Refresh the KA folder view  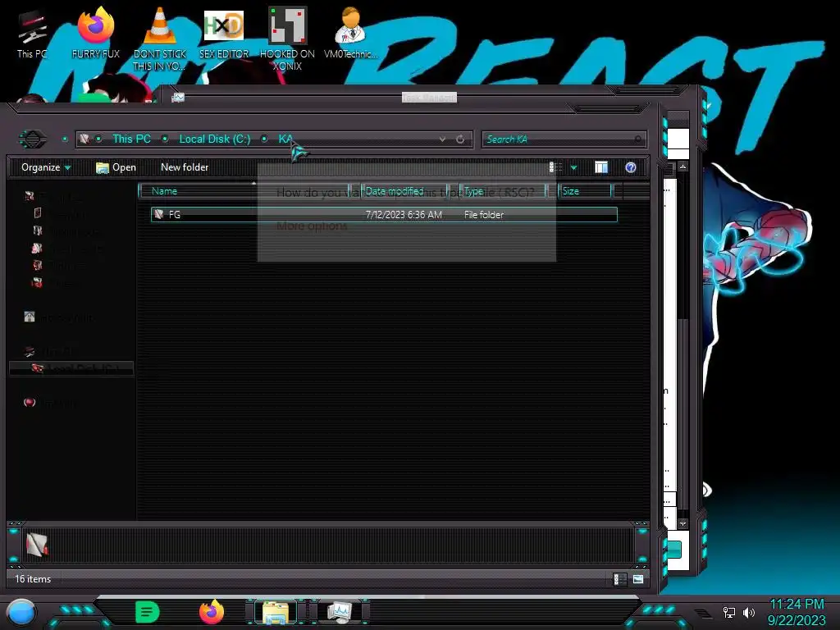[460, 139]
